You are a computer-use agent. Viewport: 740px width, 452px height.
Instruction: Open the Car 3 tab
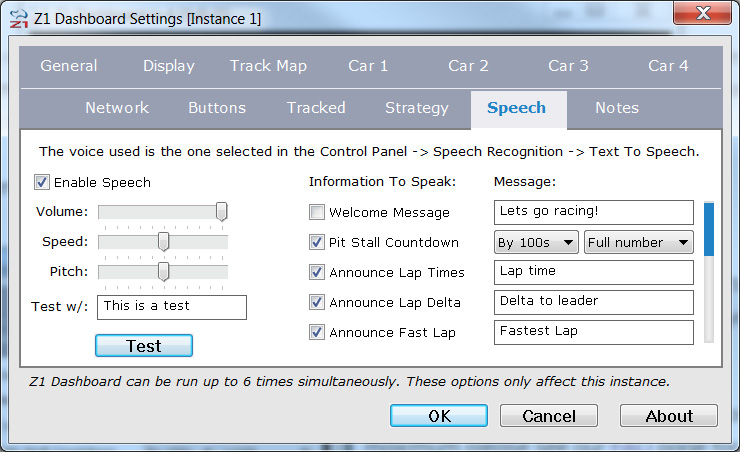point(568,66)
